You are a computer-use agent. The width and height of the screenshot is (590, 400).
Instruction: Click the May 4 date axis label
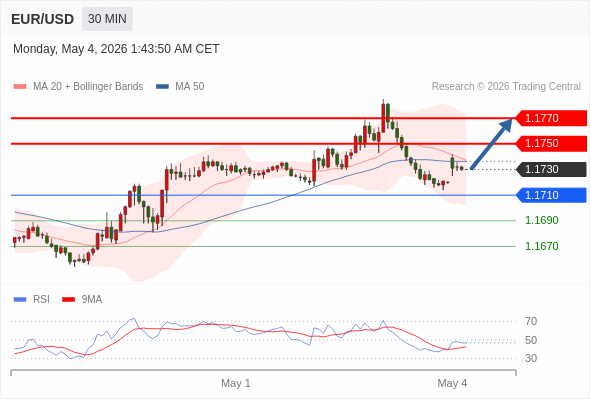point(452,383)
